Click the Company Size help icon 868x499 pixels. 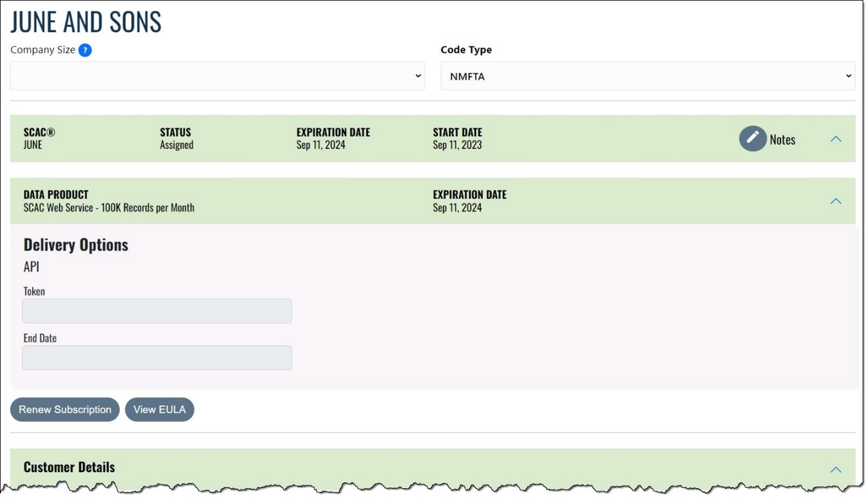pyautogui.click(x=85, y=50)
